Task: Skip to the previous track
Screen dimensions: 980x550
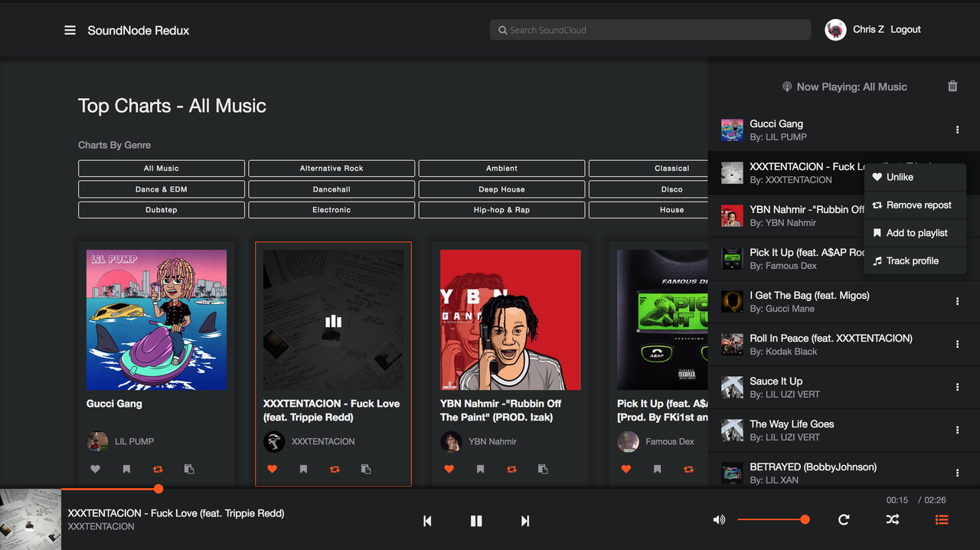Action: click(427, 521)
